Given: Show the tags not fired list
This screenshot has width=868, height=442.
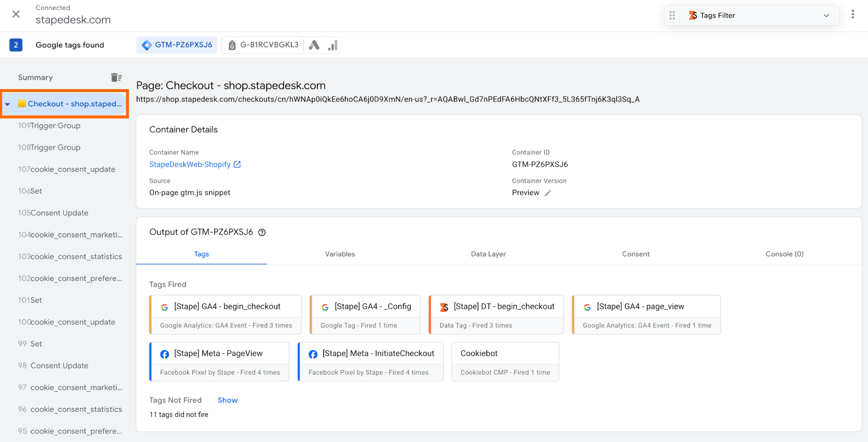Looking at the screenshot, I should [228, 400].
